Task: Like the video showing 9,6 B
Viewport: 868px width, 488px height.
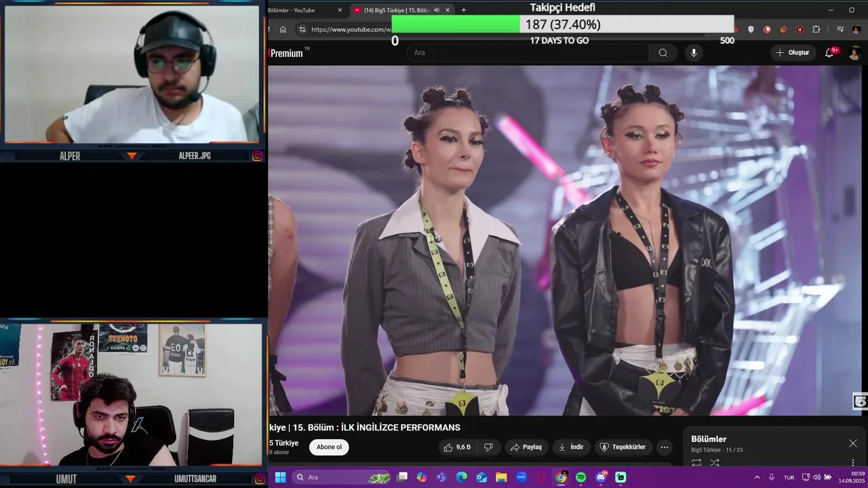Action: pyautogui.click(x=458, y=447)
